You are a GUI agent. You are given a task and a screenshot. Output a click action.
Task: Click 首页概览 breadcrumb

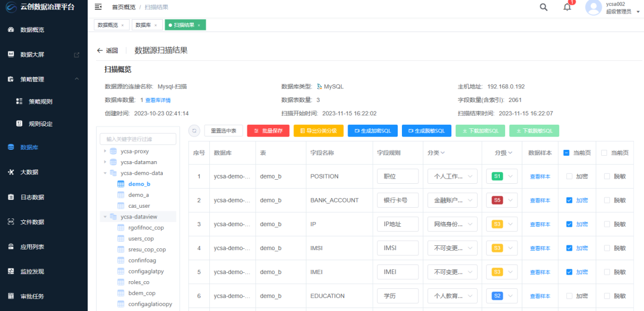124,7
